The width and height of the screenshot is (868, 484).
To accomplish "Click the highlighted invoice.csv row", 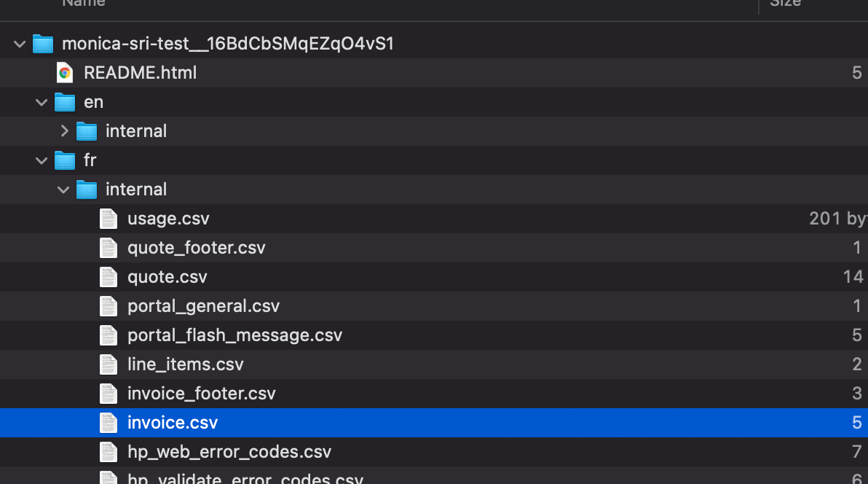I will tap(173, 423).
